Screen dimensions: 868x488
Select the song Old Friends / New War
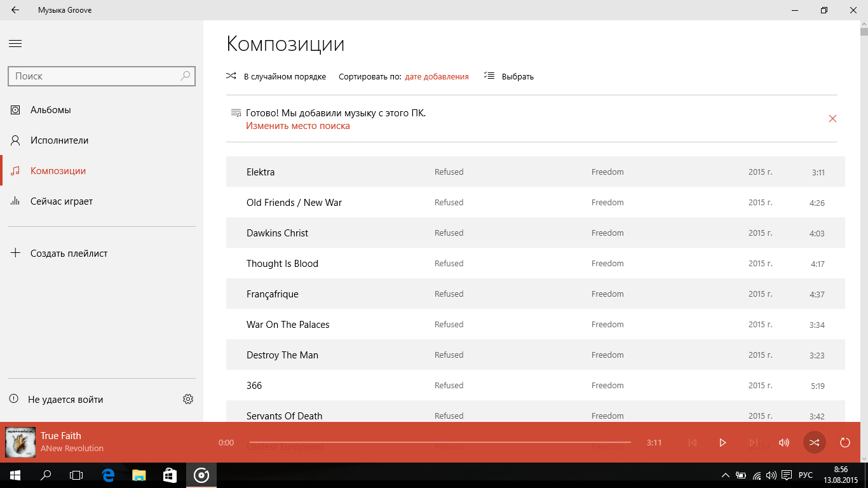click(x=535, y=203)
